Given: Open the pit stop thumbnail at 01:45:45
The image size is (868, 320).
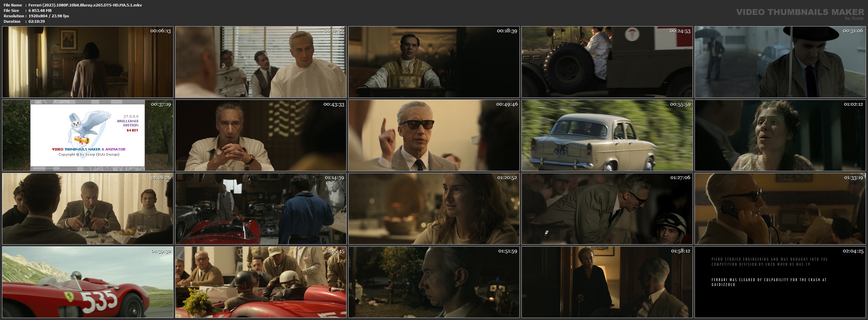Looking at the screenshot, I should point(261,282).
